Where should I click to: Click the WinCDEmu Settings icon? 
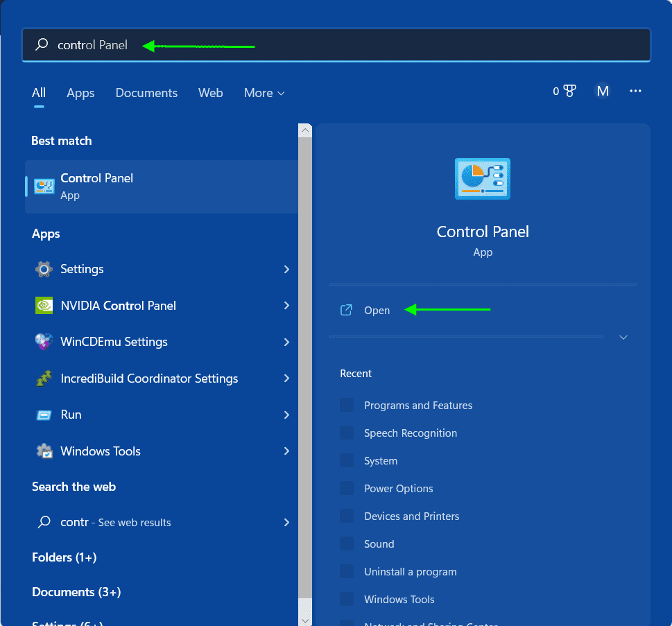(x=44, y=342)
